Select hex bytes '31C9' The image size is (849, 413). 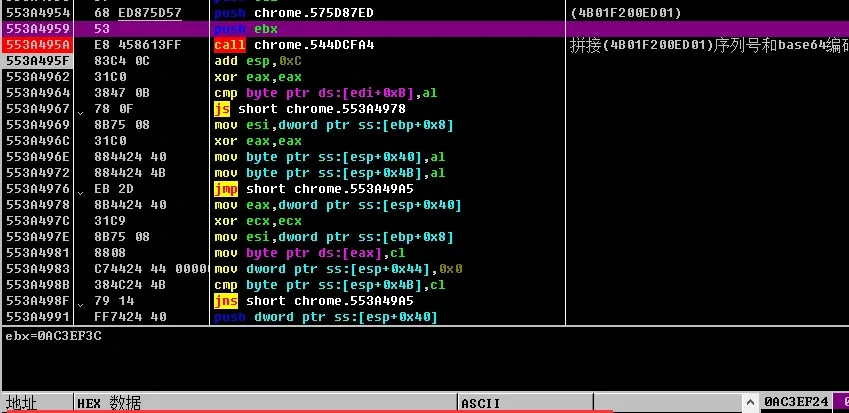[110, 221]
